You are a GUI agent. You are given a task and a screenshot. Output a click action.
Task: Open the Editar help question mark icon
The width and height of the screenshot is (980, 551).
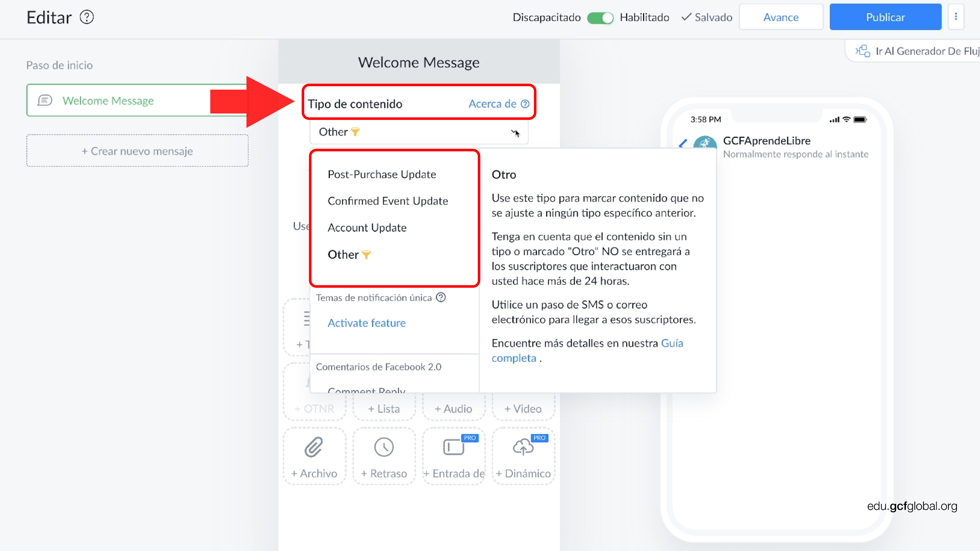coord(87,17)
